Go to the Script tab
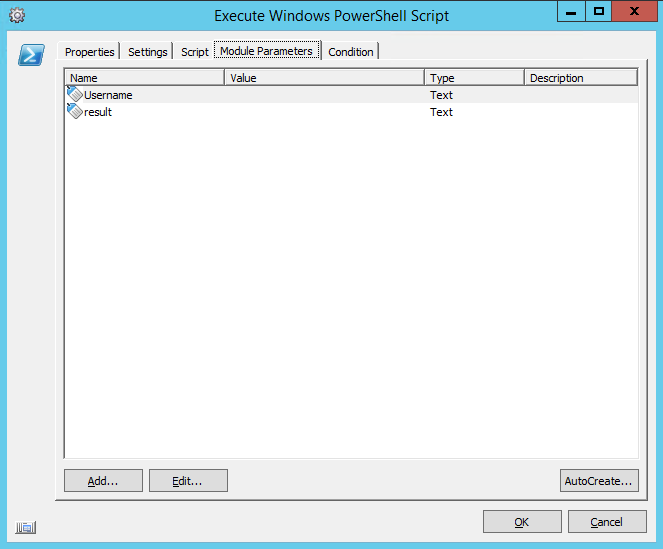 tap(195, 52)
